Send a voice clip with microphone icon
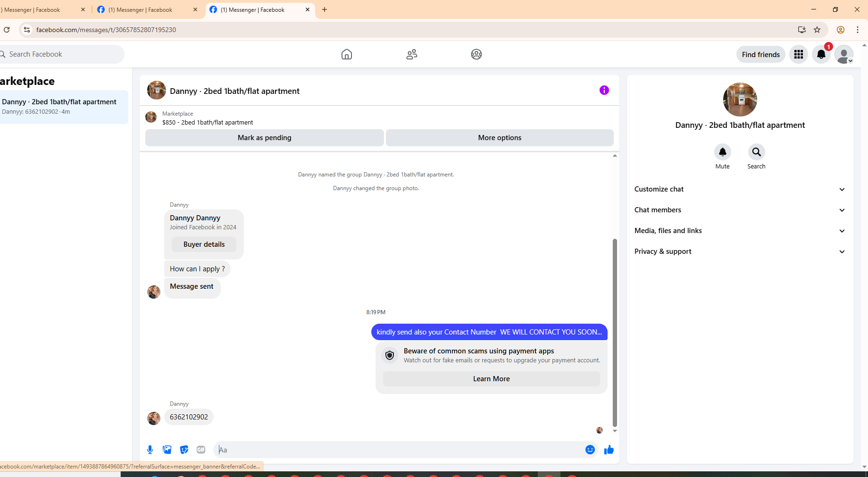 point(150,450)
